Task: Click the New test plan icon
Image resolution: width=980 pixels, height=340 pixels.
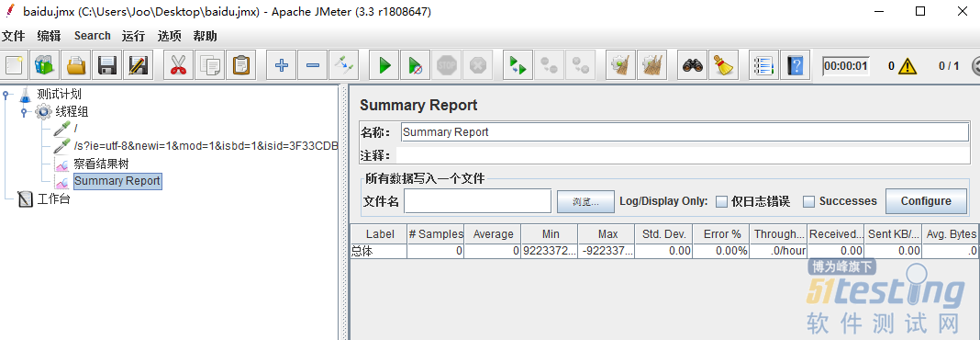Action: tap(15, 65)
